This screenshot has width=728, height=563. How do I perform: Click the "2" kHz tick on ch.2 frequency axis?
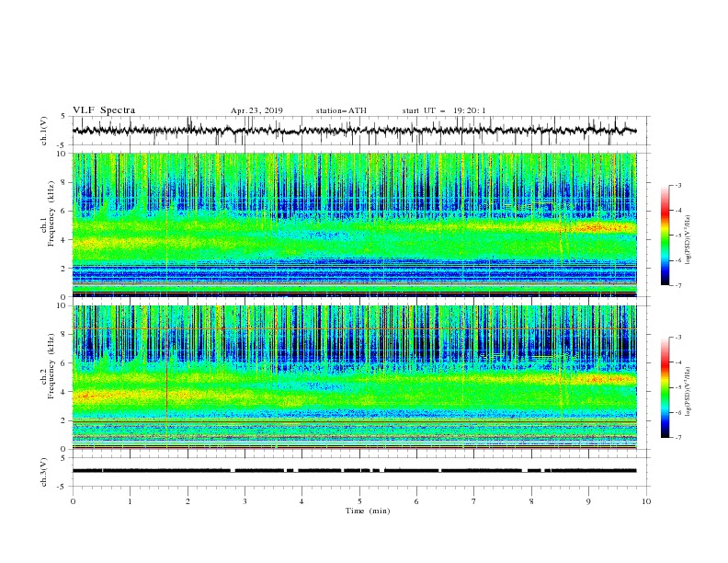(65, 420)
